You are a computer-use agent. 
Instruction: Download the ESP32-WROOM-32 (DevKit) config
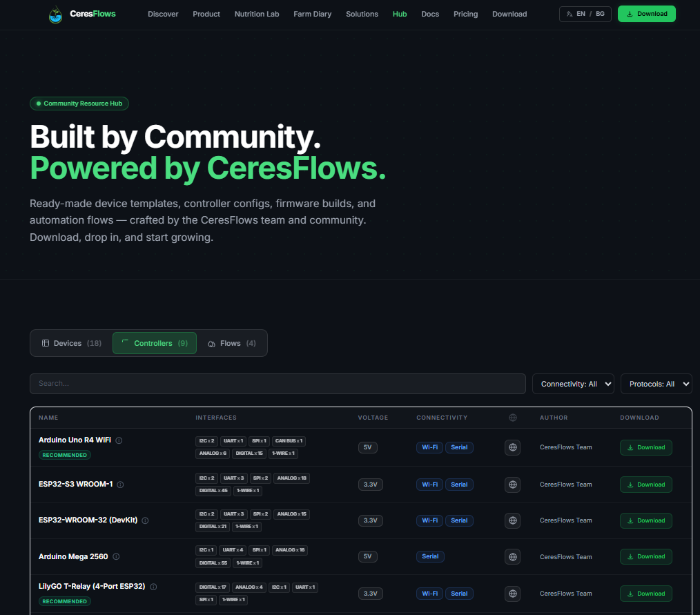coord(646,520)
